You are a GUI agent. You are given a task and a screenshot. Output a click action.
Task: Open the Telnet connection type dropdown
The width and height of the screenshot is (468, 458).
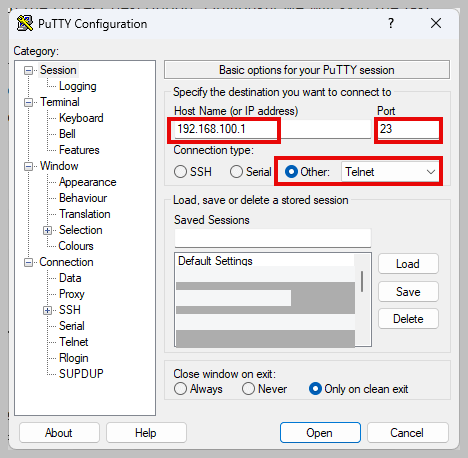(x=390, y=172)
